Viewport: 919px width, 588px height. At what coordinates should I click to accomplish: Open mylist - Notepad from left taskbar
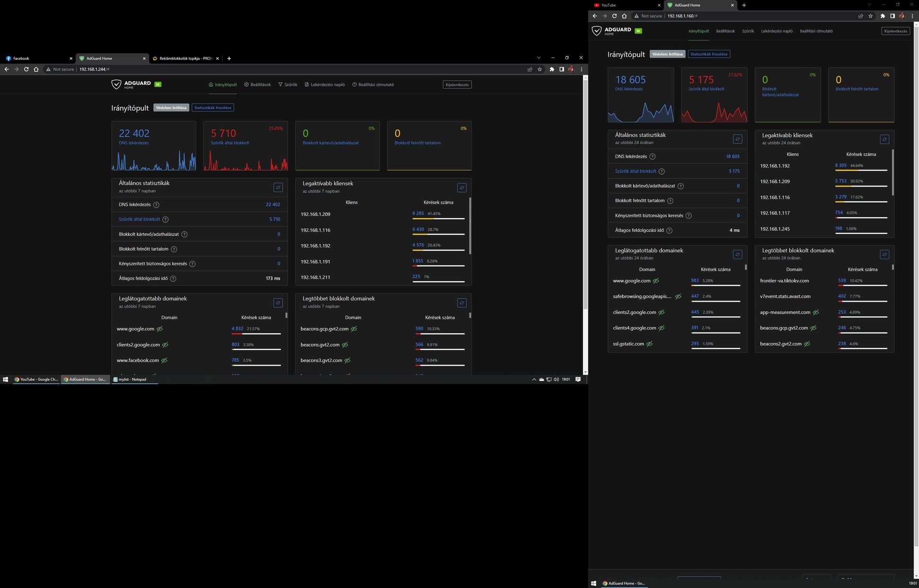[134, 379]
